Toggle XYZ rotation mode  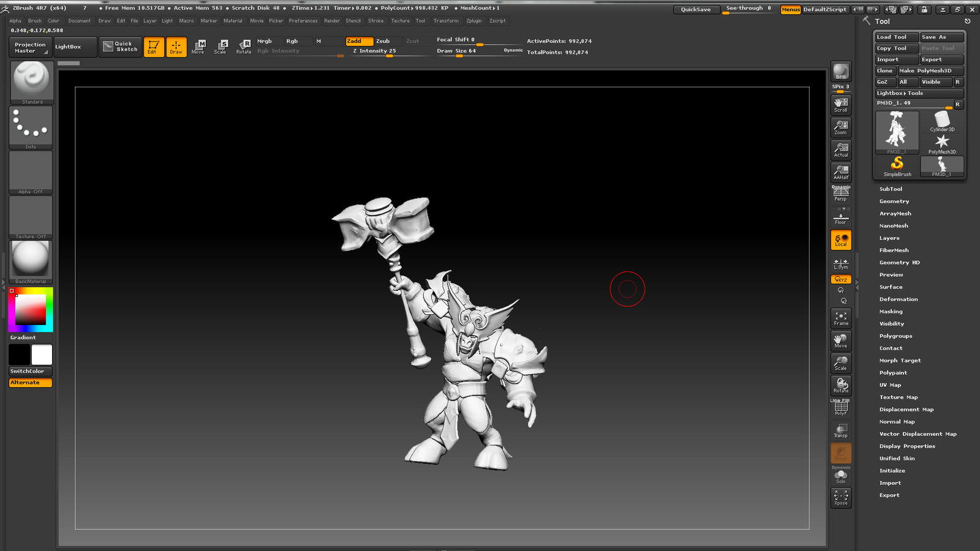(841, 279)
